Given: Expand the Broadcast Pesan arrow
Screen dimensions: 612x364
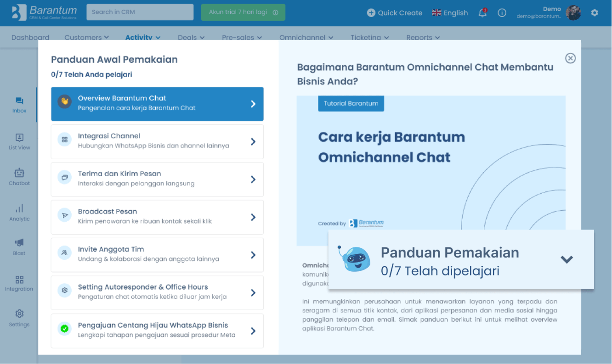Looking at the screenshot, I should pyautogui.click(x=253, y=217).
